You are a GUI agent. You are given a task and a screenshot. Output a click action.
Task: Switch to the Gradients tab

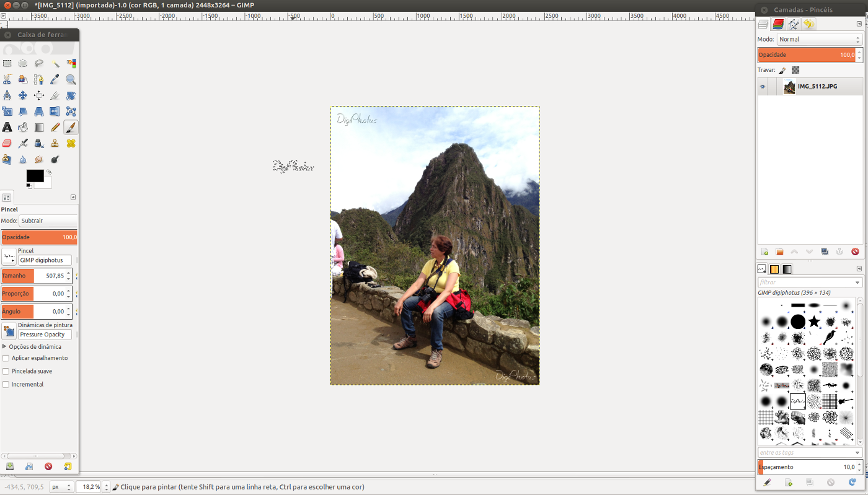coord(787,269)
